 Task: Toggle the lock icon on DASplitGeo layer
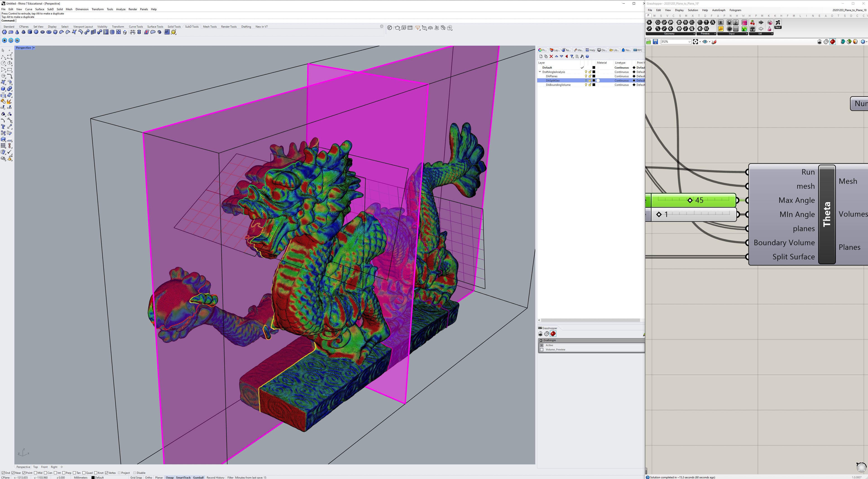(x=590, y=81)
